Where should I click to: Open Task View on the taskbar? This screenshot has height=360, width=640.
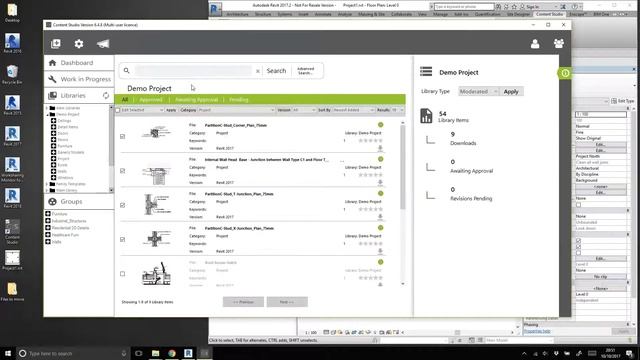pos(138,353)
